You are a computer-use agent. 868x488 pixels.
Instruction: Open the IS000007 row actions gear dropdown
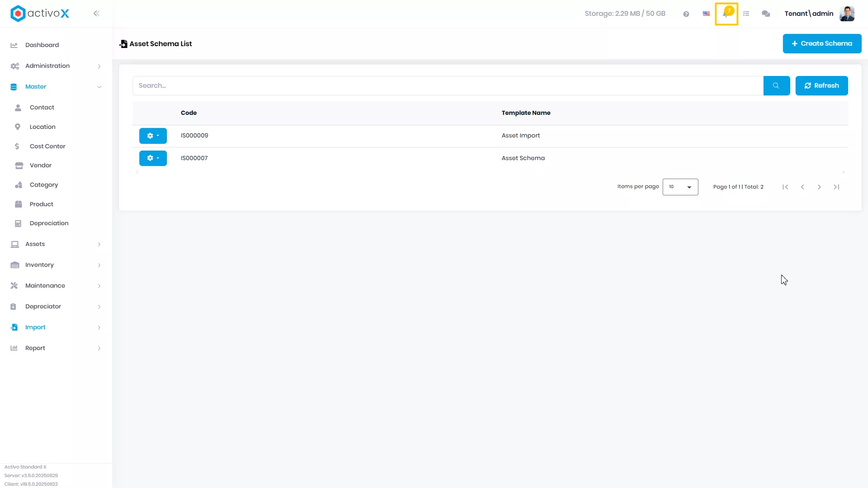pyautogui.click(x=153, y=158)
